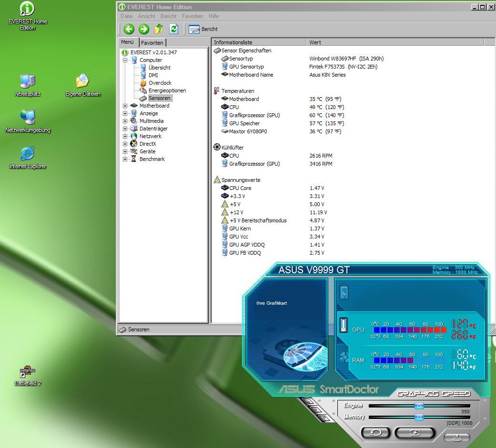Open the Bericht report wizard

203,29
